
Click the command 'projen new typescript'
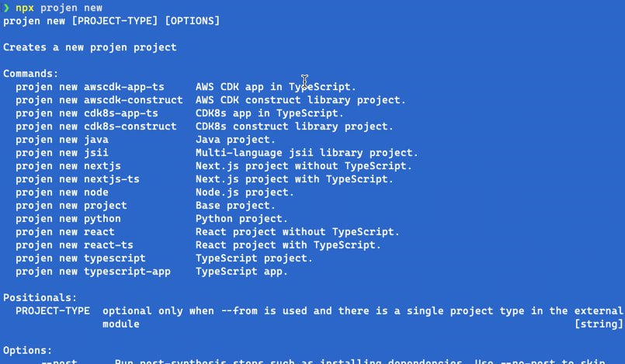pyautogui.click(x=81, y=258)
